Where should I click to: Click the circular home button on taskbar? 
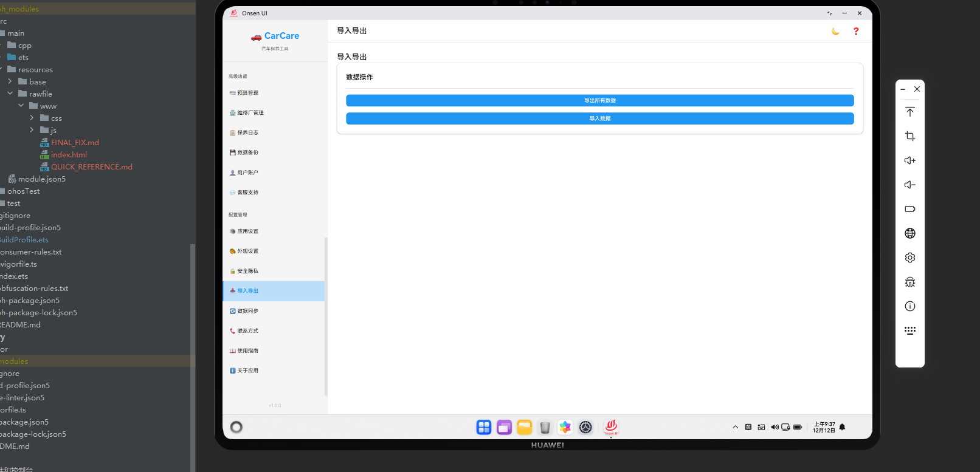[x=236, y=427]
